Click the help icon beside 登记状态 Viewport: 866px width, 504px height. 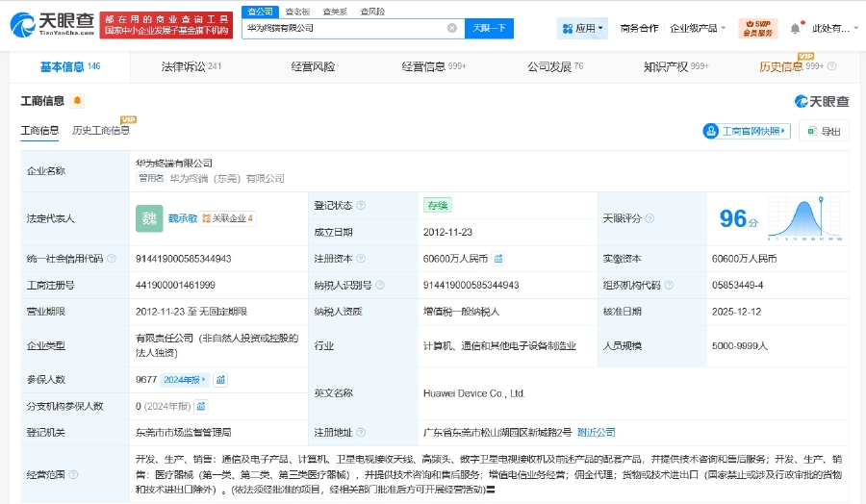361,205
